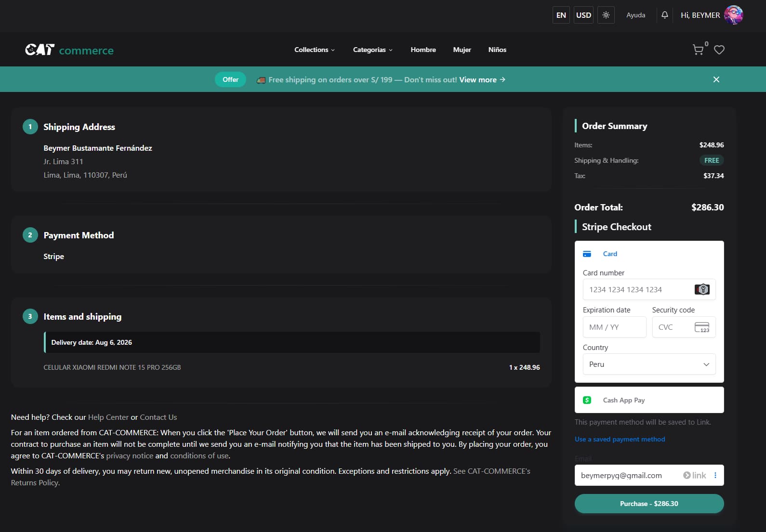Go to Hombre section
Image resolution: width=766 pixels, height=532 pixels.
click(x=423, y=50)
